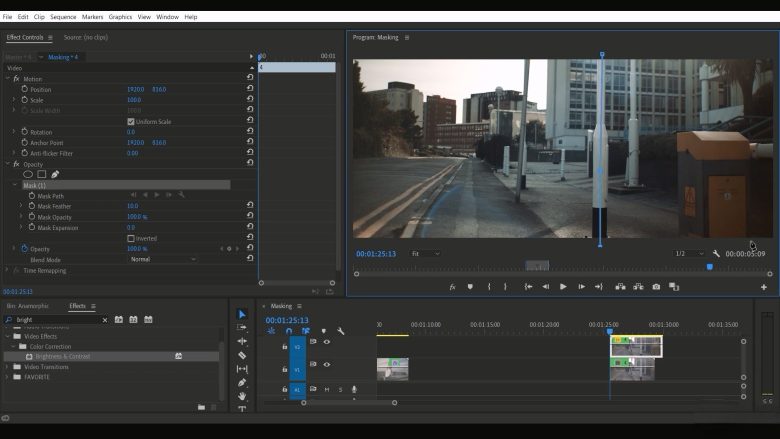Select the Razor tool in the tools panel

tap(242, 355)
